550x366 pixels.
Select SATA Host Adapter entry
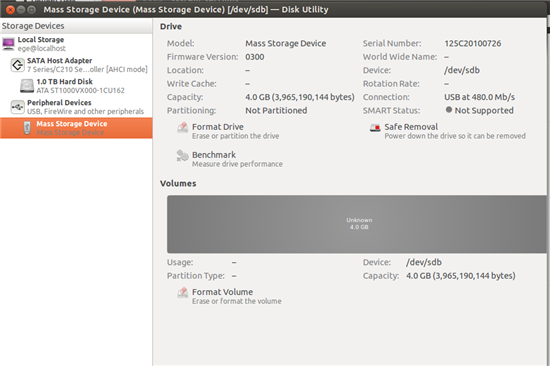click(x=76, y=65)
